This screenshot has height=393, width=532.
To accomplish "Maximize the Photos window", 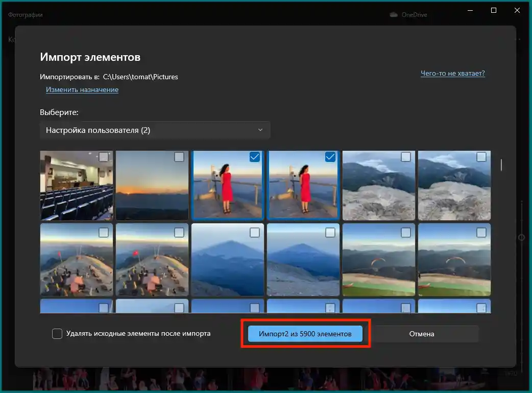I will point(493,10).
